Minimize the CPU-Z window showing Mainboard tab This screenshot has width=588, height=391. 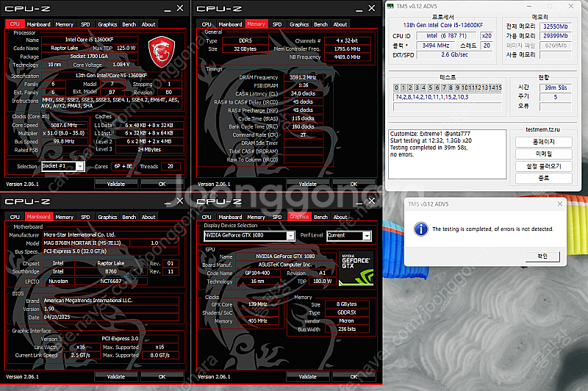[x=168, y=202]
